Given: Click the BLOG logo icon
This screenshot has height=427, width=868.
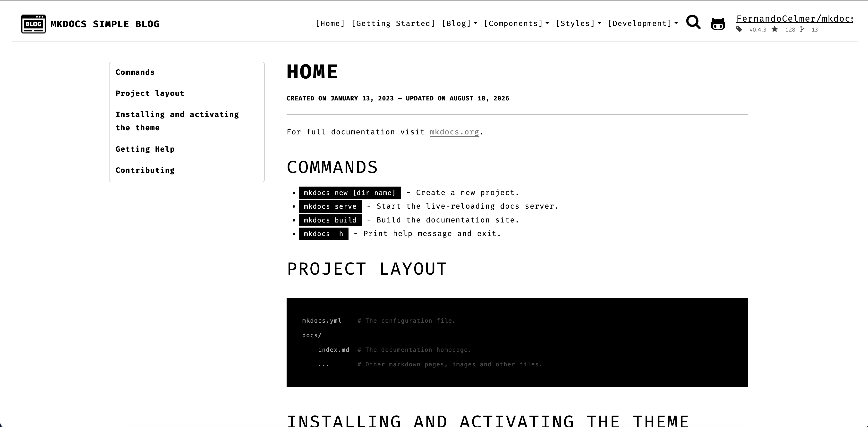Looking at the screenshot, I should (x=33, y=24).
